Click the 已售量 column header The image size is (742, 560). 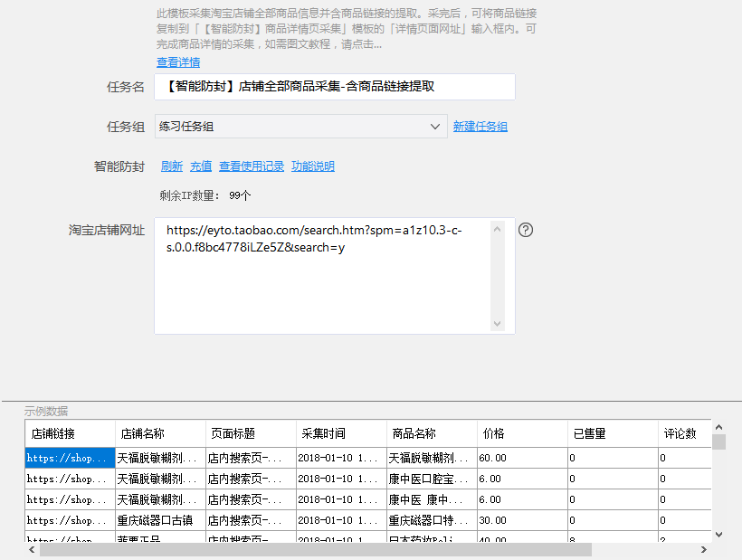613,433
